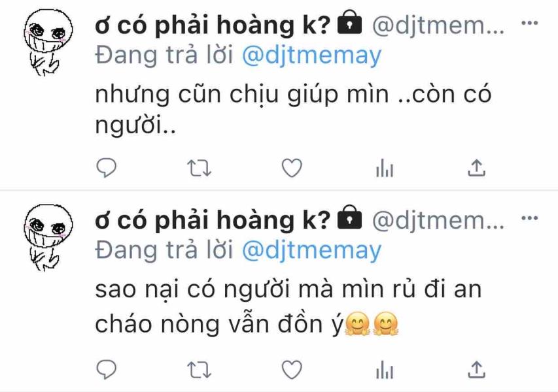
Task: Open the @djtmemay mention in second tweet
Action: [311, 251]
